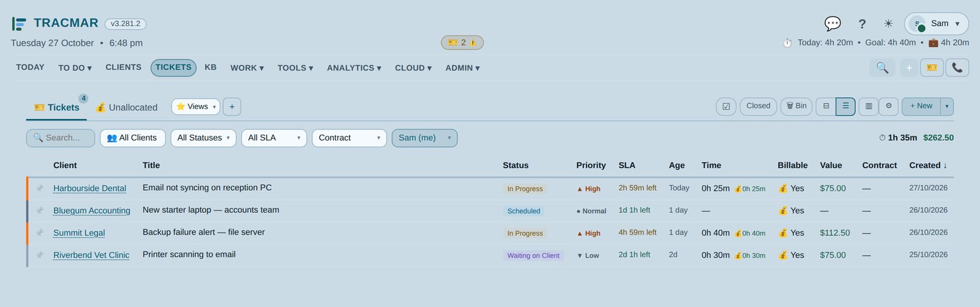Open the Contract filter dropdown
The width and height of the screenshot is (980, 307).
click(350, 138)
